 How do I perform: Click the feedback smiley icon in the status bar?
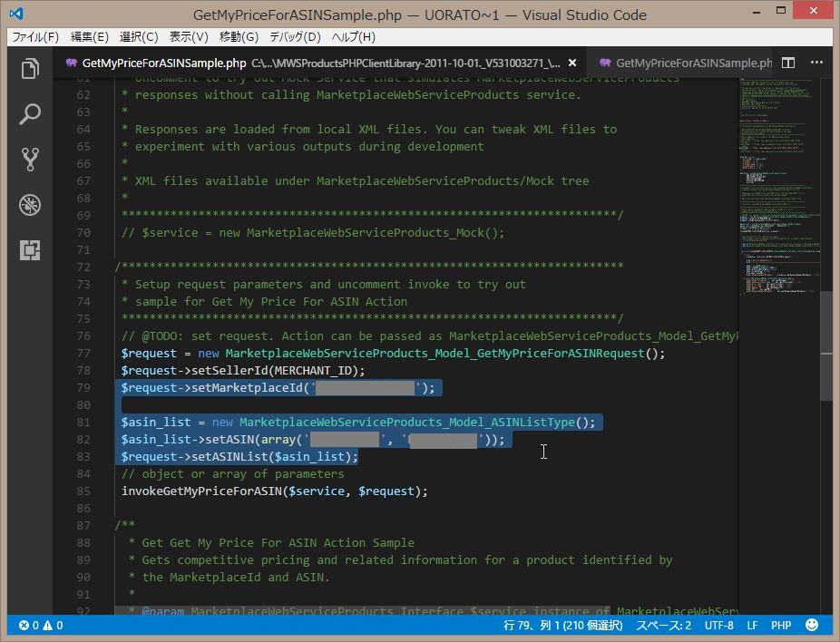point(812,625)
